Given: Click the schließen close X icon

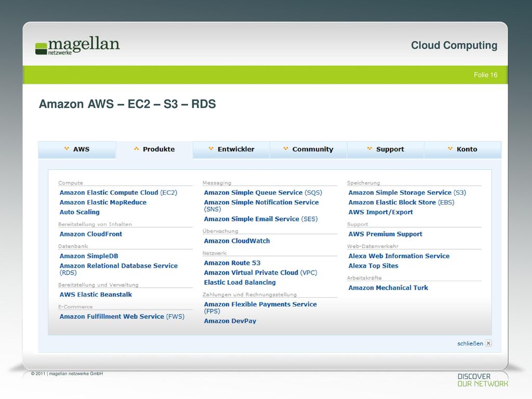Looking at the screenshot, I should (488, 343).
